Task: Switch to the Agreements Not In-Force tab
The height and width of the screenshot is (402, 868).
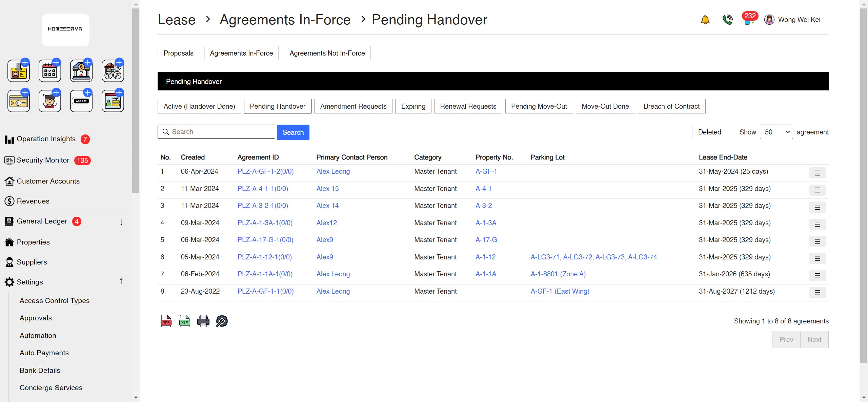Action: [x=327, y=53]
